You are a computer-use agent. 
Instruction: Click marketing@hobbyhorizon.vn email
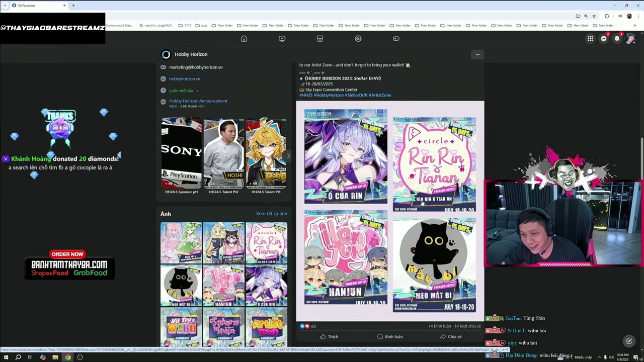196,67
